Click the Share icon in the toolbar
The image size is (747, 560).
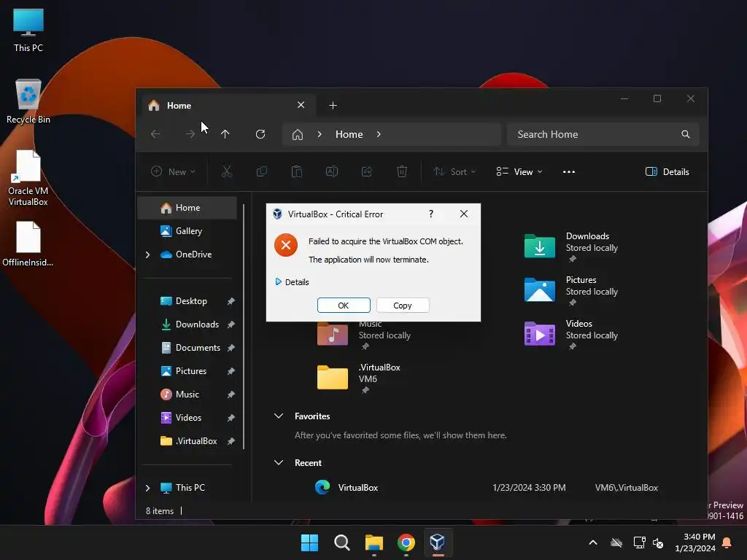[x=367, y=171]
